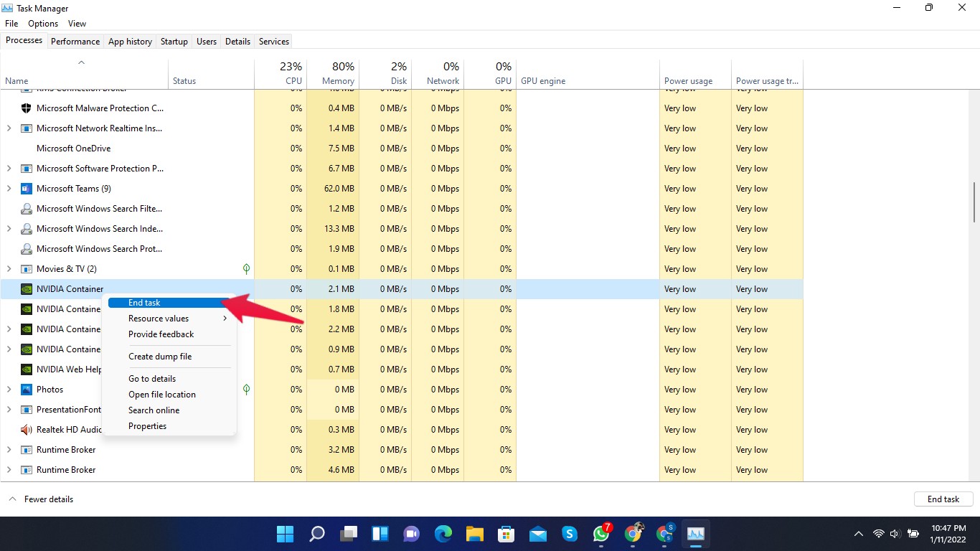The image size is (980, 551).
Task: Sort processes by the Disk column
Action: point(385,73)
